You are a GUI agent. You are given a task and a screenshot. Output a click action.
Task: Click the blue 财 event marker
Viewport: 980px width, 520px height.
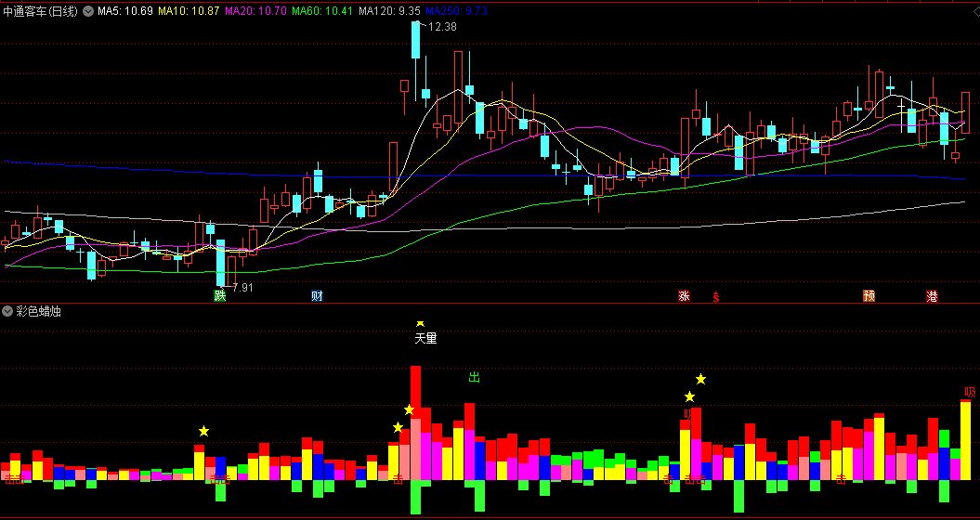[317, 296]
